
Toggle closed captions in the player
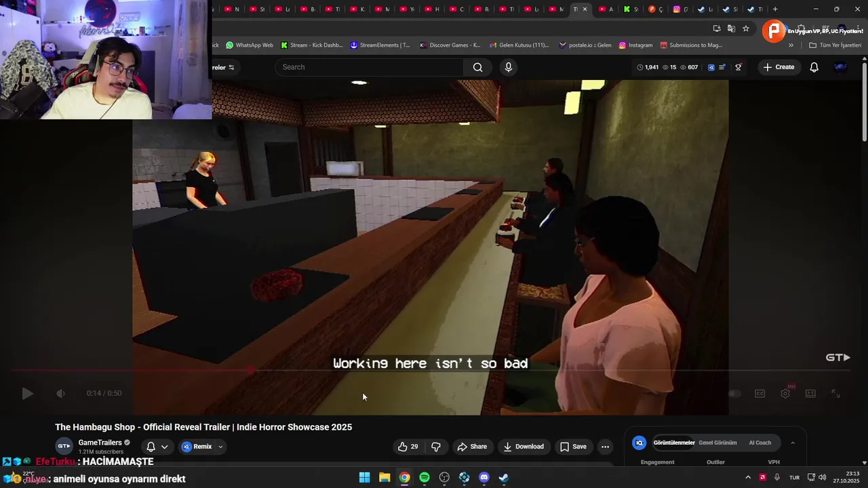(760, 394)
